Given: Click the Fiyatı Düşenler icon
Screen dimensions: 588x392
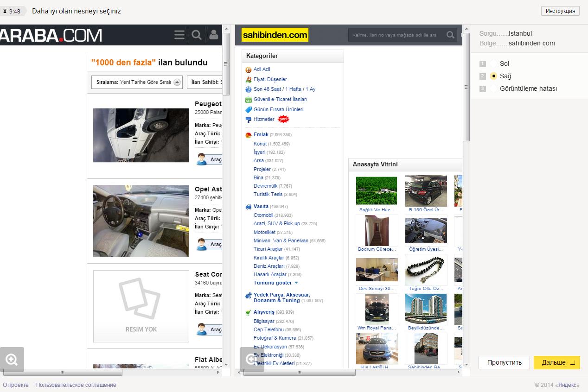Looking at the screenshot, I should click(x=249, y=80).
